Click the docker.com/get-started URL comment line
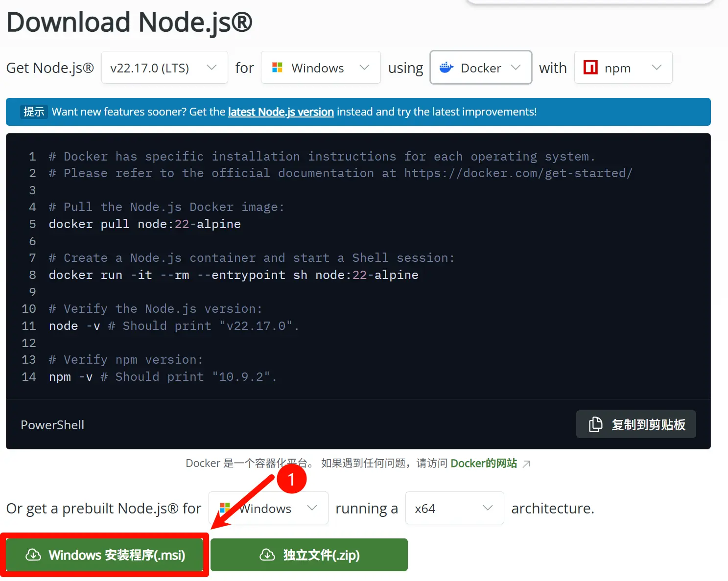The image size is (728, 581). pyautogui.click(x=341, y=173)
